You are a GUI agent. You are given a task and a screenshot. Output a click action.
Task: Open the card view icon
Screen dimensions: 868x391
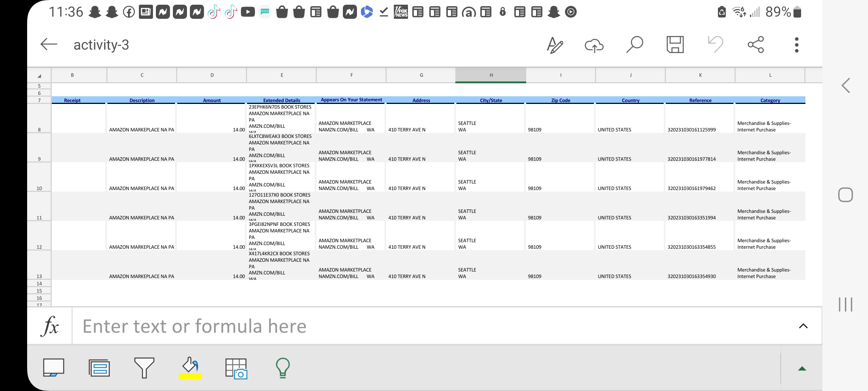(x=99, y=368)
